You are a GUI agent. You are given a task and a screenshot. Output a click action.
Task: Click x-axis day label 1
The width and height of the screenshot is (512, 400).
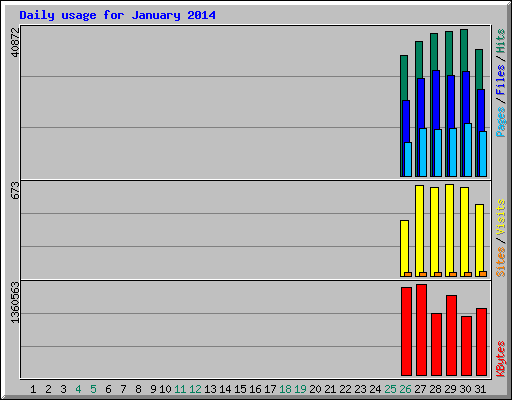point(33,389)
